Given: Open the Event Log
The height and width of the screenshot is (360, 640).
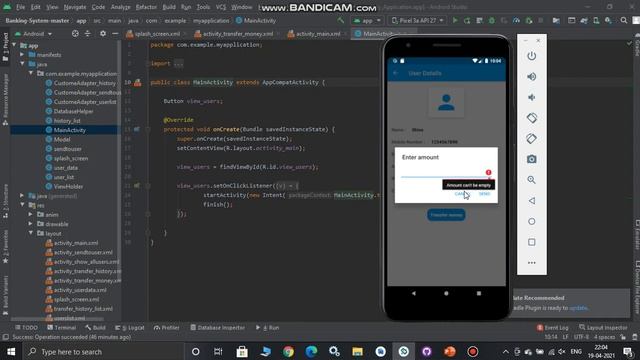Looking at the screenshot, I should (x=553, y=327).
